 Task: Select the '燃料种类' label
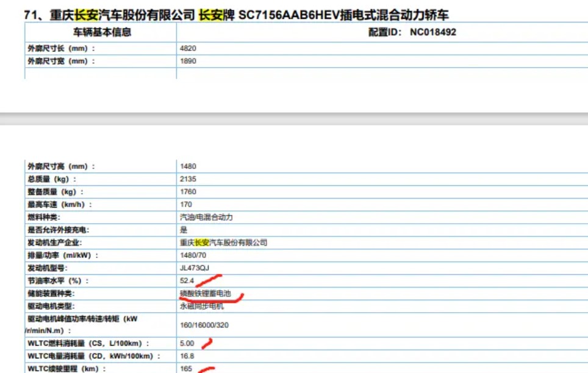pos(43,218)
